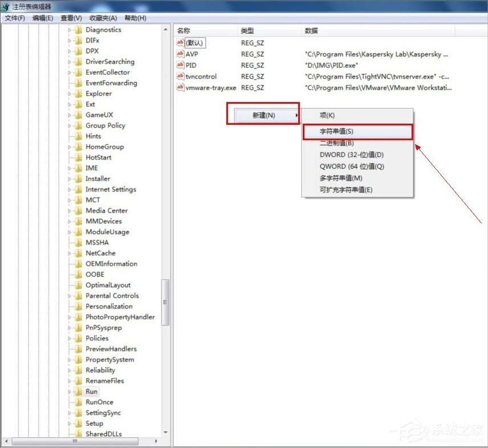Expand the Internet Settings tree node
The height and width of the screenshot is (448, 488).
(70, 189)
